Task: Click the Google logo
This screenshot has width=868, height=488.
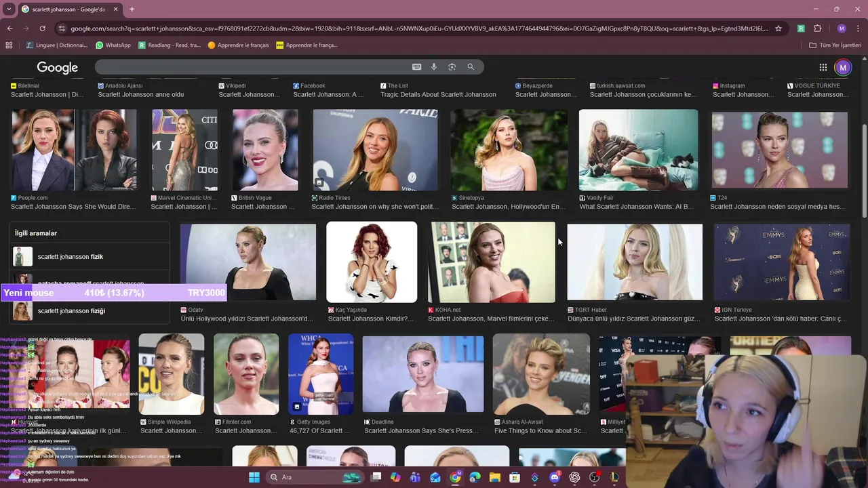Action: pyautogui.click(x=58, y=67)
